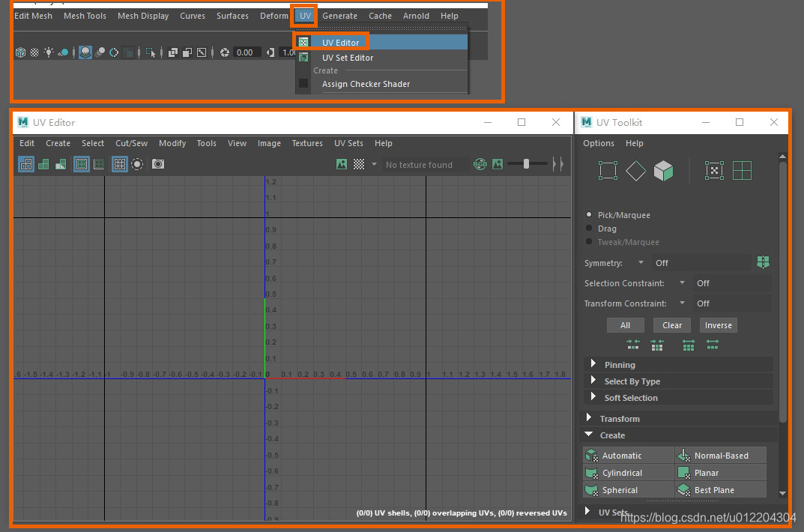The height and width of the screenshot is (532, 804).
Task: Toggle the wireframe UV display icon
Action: point(26,164)
